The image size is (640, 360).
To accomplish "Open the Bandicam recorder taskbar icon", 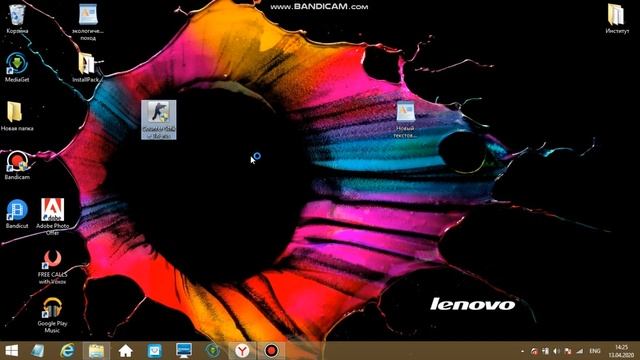I will (x=271, y=351).
